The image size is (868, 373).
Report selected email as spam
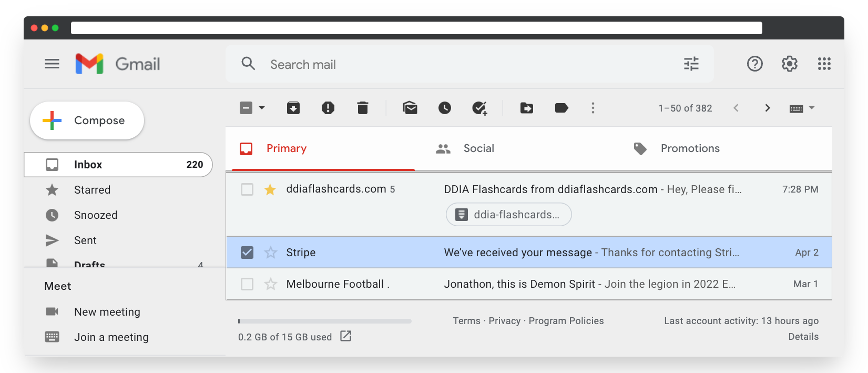pos(328,108)
